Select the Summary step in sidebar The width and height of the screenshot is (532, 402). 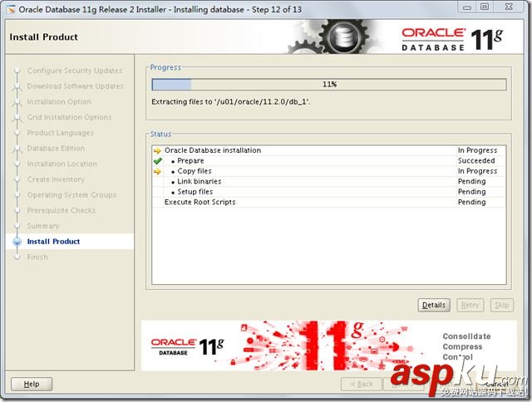43,226
